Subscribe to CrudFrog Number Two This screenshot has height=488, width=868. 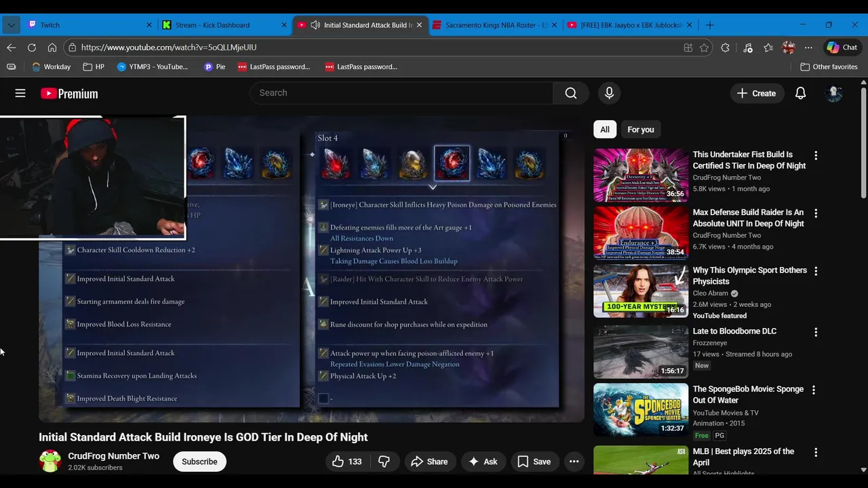[199, 462]
